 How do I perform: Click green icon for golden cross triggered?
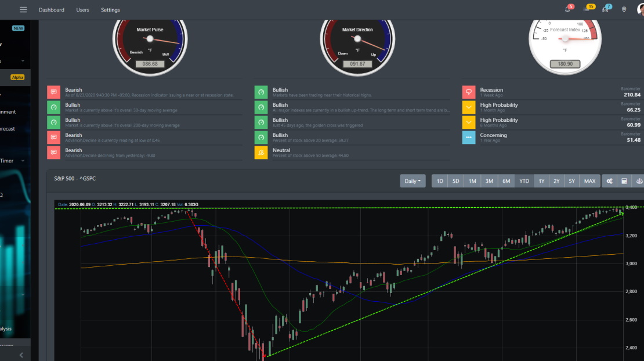(261, 122)
